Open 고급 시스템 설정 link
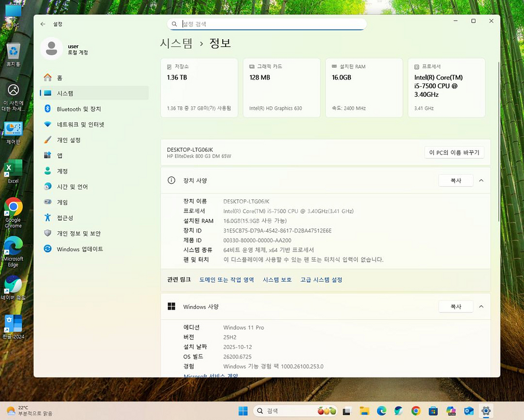524x420 pixels. coord(321,280)
